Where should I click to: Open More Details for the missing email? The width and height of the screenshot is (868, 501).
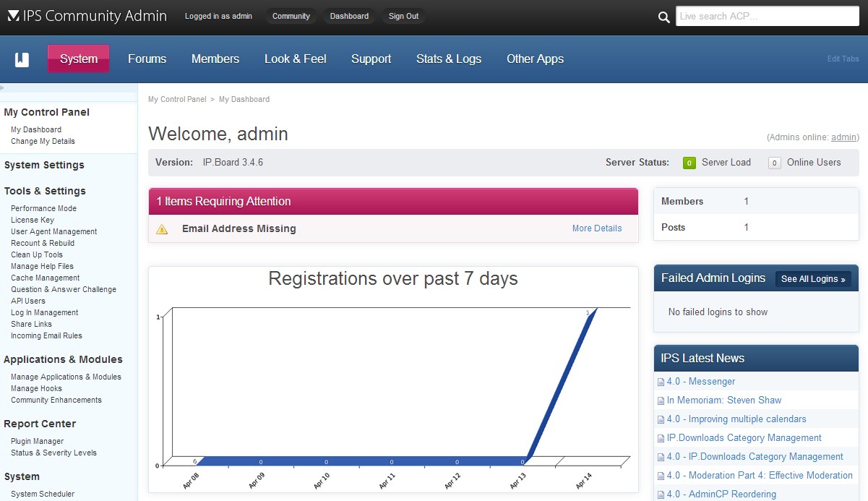(x=597, y=228)
